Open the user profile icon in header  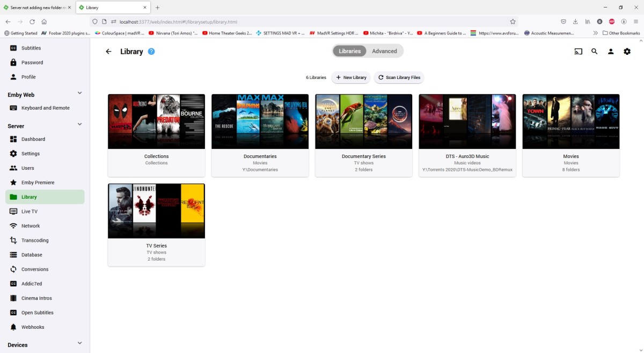[611, 52]
